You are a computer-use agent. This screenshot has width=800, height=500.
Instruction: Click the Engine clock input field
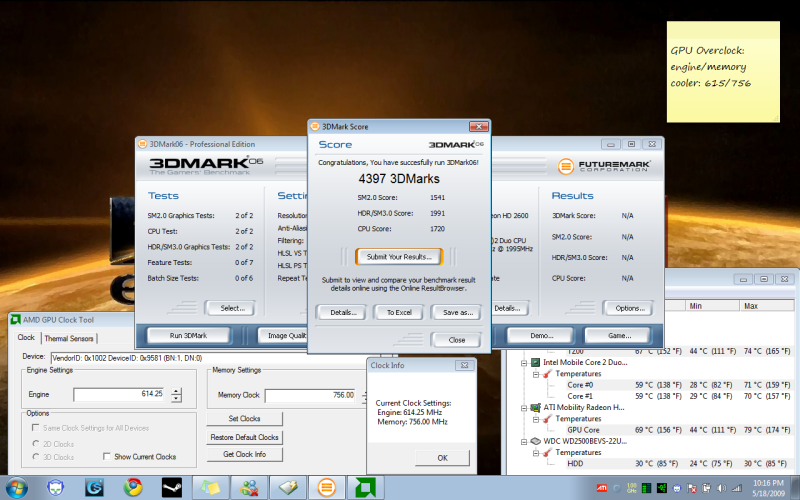(119, 394)
